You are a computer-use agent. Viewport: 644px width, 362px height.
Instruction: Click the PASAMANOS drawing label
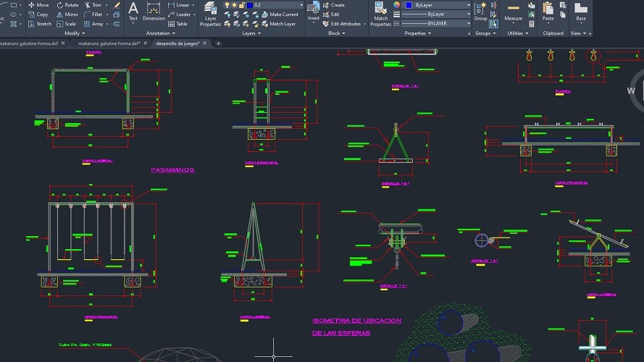point(172,170)
